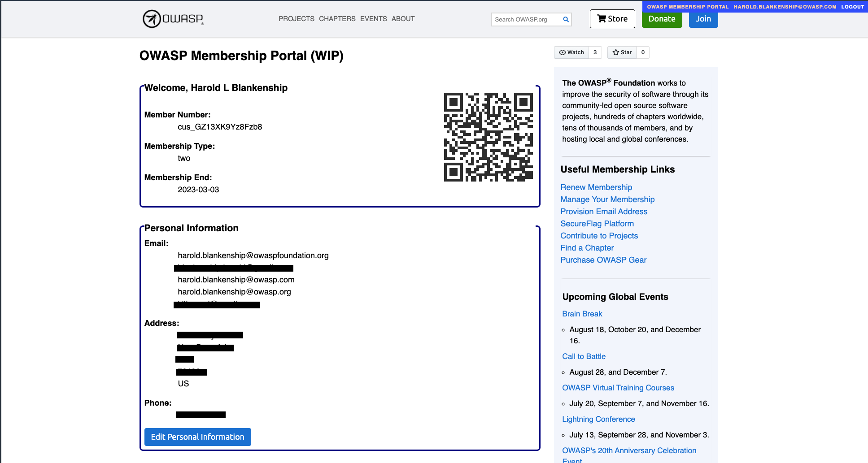Open the Lightning Conference link

598,419
